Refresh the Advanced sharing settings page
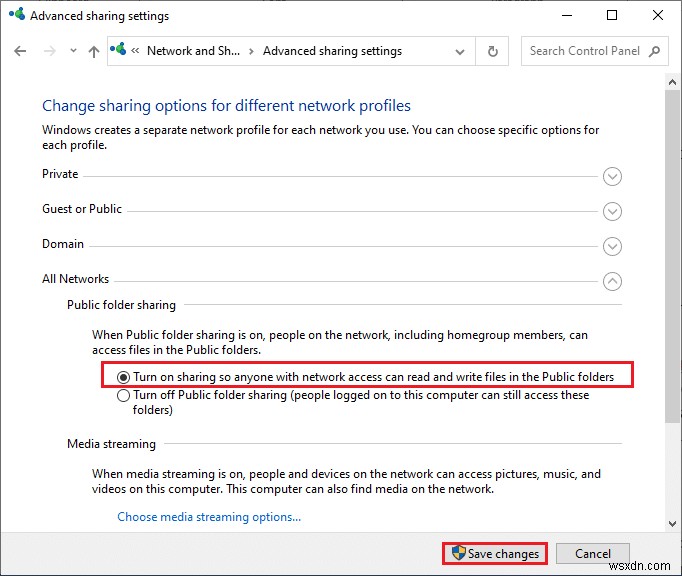Viewport: 682px width, 576px height. 492,51
